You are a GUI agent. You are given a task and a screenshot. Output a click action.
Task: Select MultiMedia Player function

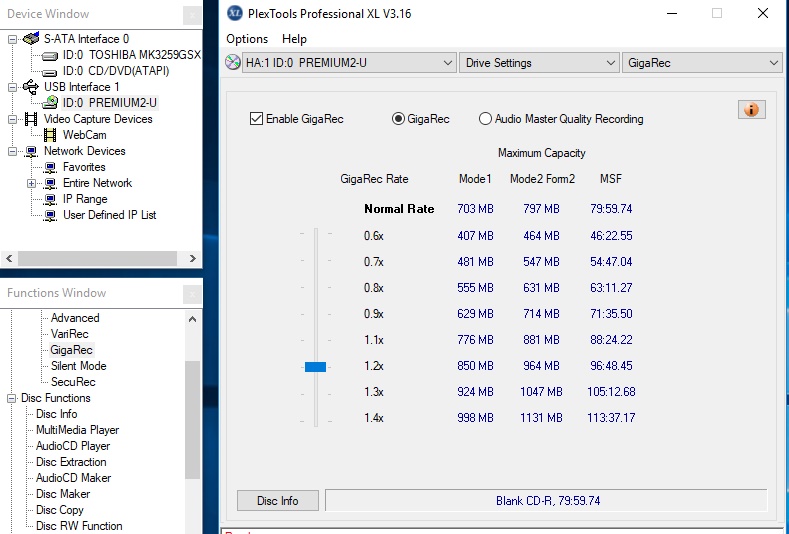[77, 430]
